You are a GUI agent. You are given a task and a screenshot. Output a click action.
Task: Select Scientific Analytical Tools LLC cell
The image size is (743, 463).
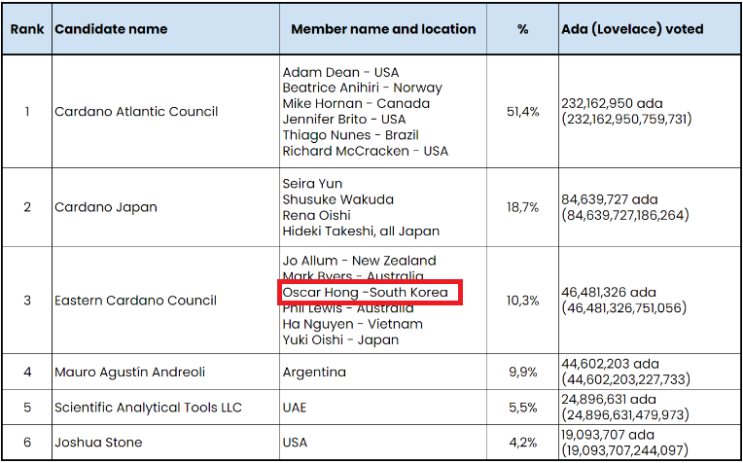tap(148, 407)
